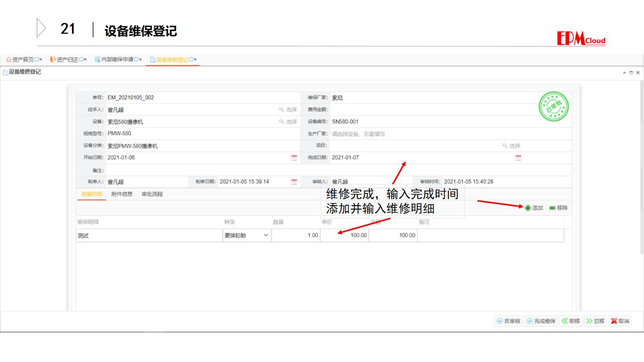Click the 完成维保 button

tap(541, 321)
